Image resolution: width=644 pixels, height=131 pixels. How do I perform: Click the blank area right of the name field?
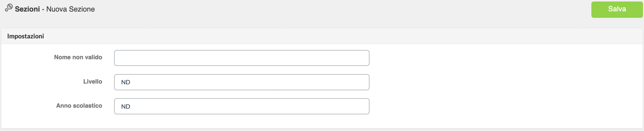(x=504, y=58)
